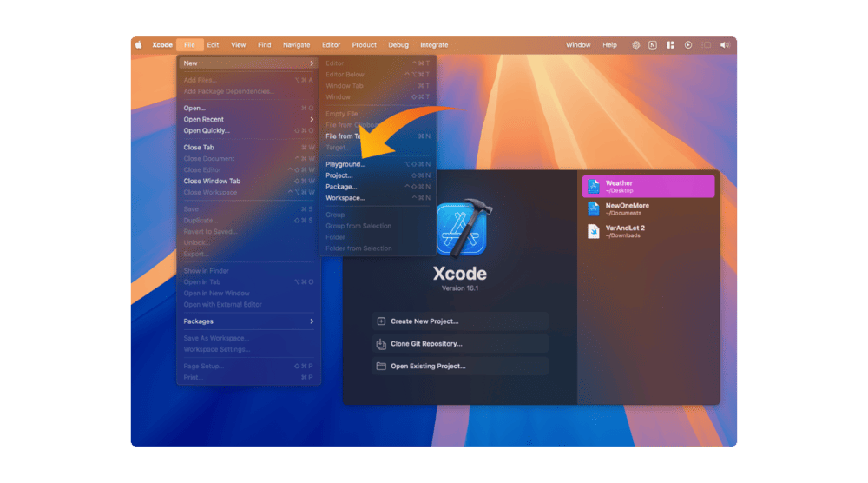Expand the Packages submenu arrow
The width and height of the screenshot is (868, 483).
[x=312, y=321]
